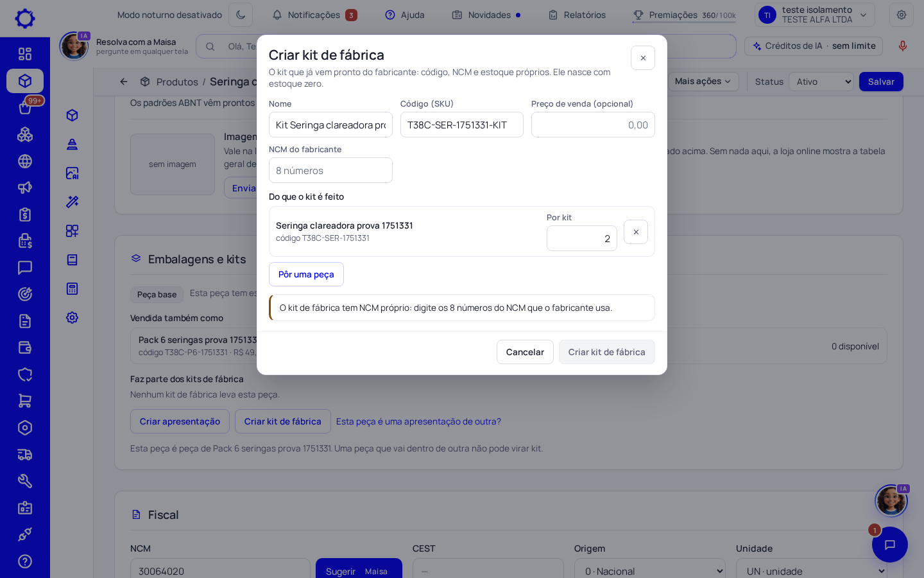Open the chat bubble sidebar icon
The height and width of the screenshot is (578, 924).
(x=25, y=267)
